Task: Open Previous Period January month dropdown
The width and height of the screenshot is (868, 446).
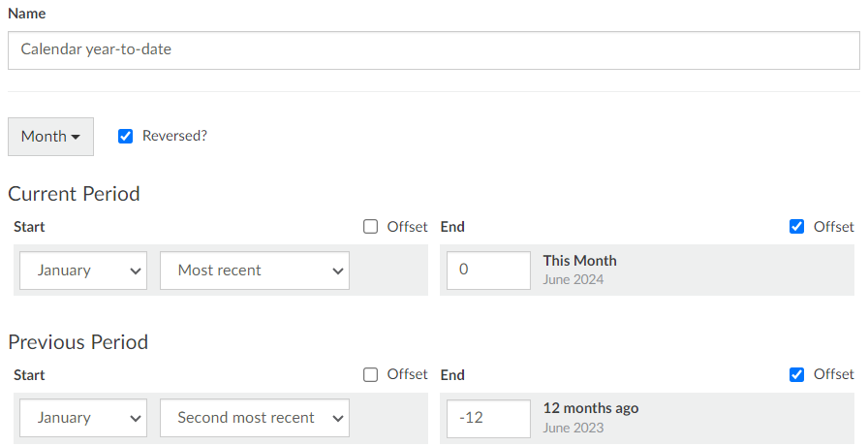Action: coord(83,418)
